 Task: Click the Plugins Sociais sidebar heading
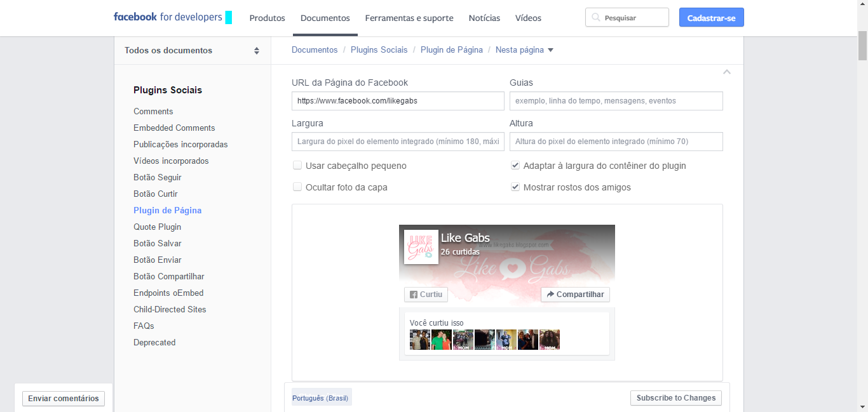tap(168, 90)
